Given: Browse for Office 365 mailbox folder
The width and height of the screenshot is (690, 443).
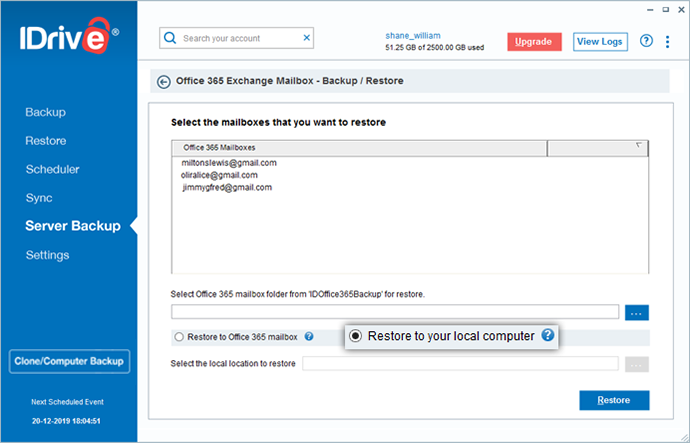Looking at the screenshot, I should 637,313.
